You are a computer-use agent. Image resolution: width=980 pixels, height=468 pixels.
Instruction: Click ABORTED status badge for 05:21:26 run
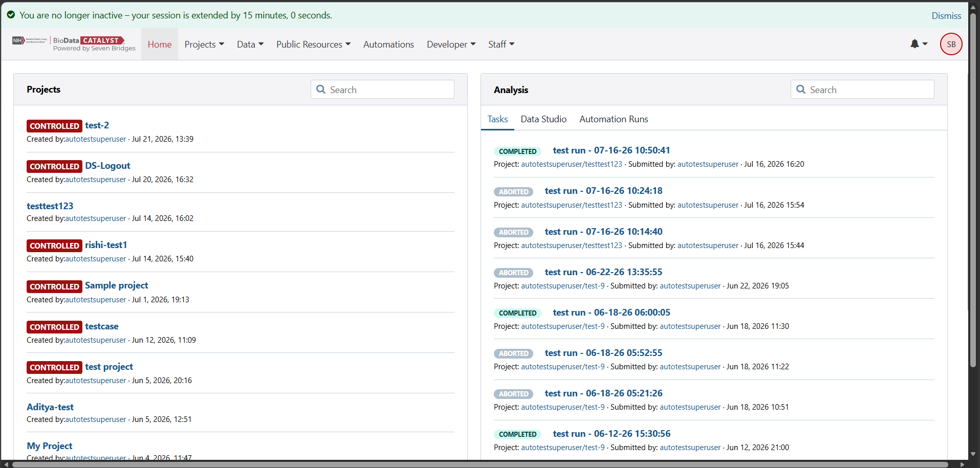(513, 394)
